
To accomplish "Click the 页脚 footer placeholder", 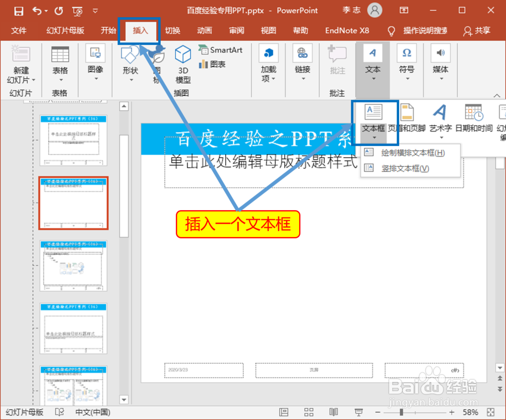I will 314,370.
